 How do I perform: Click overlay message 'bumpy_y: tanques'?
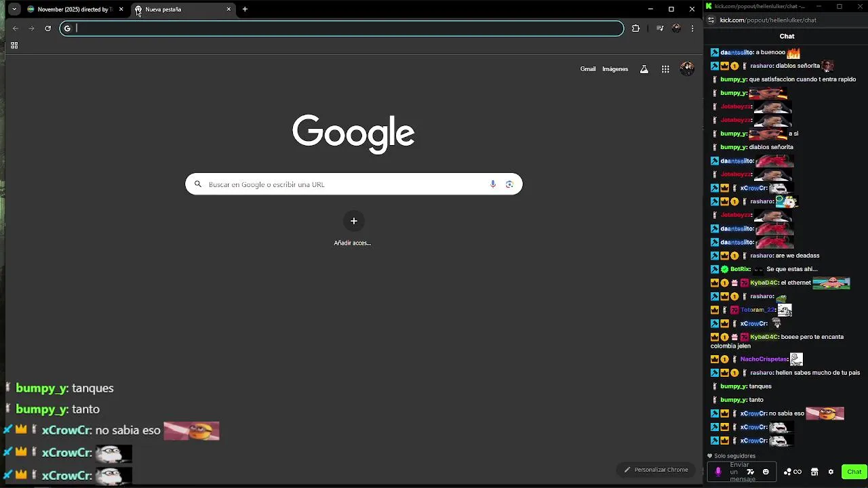(x=64, y=388)
